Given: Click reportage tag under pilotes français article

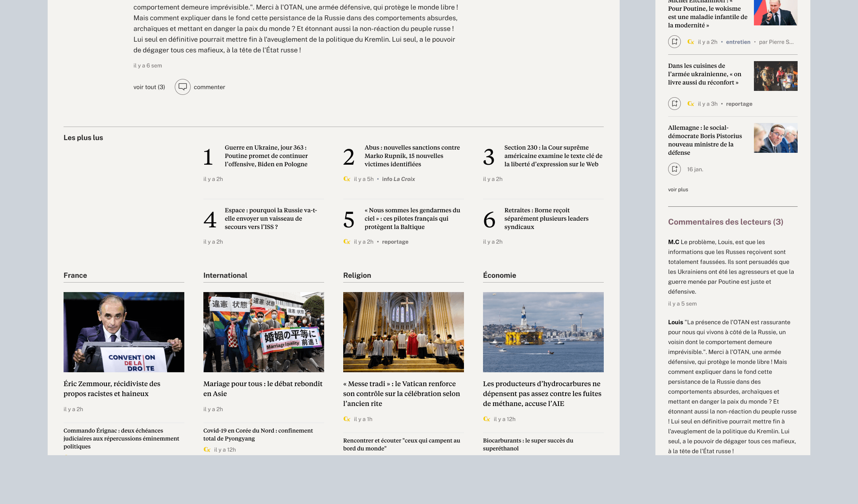Looking at the screenshot, I should [x=395, y=242].
